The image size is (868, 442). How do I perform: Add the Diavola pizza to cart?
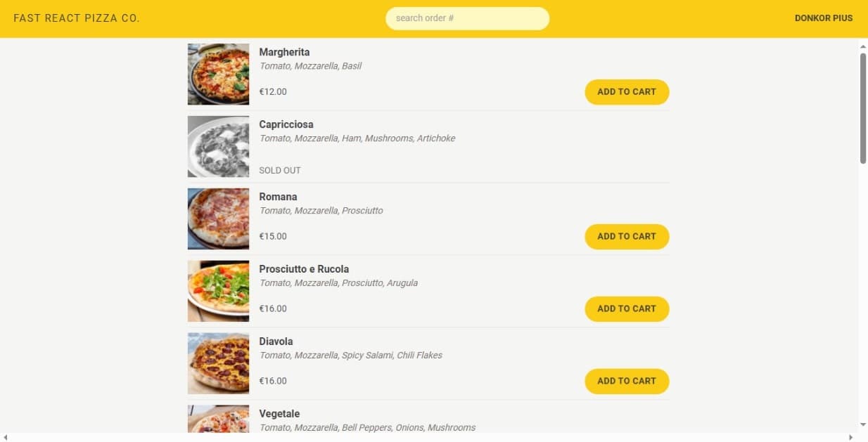click(x=626, y=381)
